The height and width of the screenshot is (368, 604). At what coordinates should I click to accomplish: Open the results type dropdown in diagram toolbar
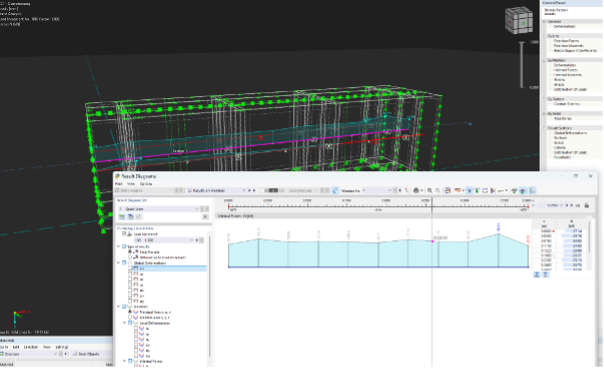(x=243, y=190)
